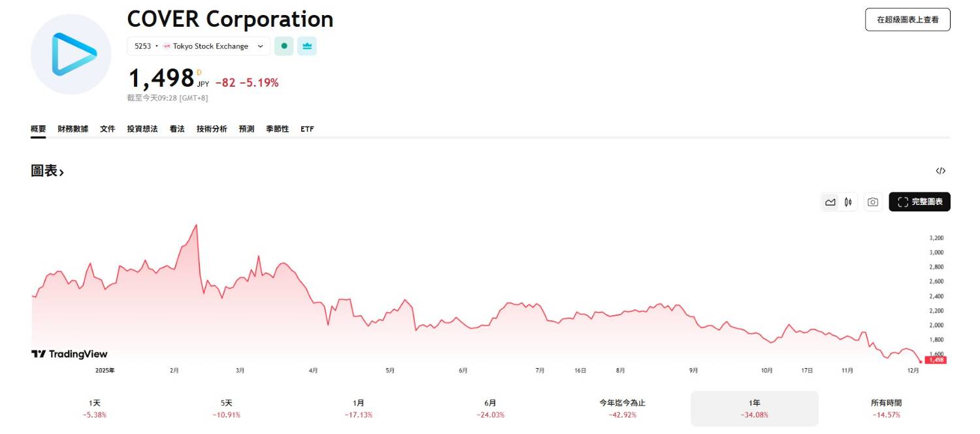Click the COVER Corporation logo icon
This screenshot has width=980, height=434.
tap(71, 55)
